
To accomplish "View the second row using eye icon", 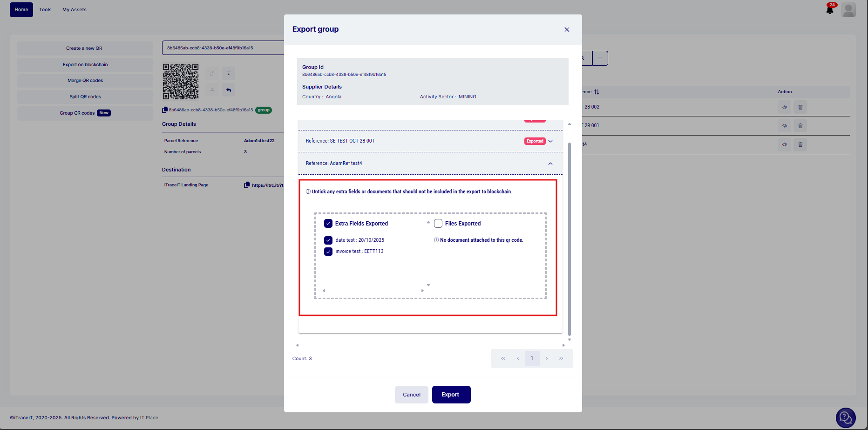I will [x=785, y=126].
